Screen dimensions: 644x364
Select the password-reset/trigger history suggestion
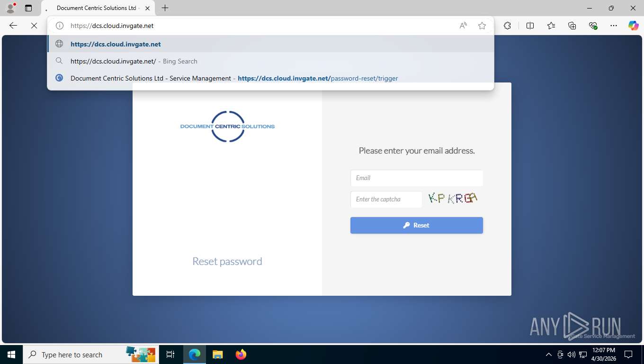(x=270, y=78)
